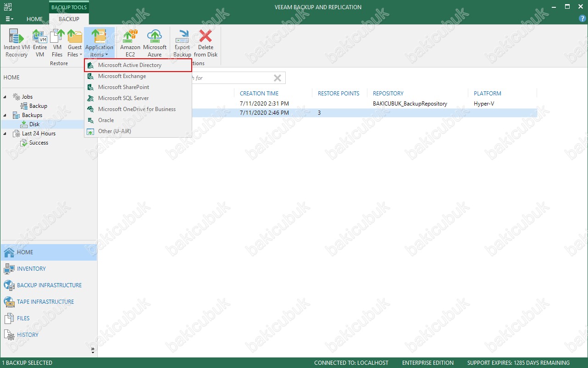This screenshot has width=588, height=368.
Task: Select Disk under Backups
Action: click(34, 124)
